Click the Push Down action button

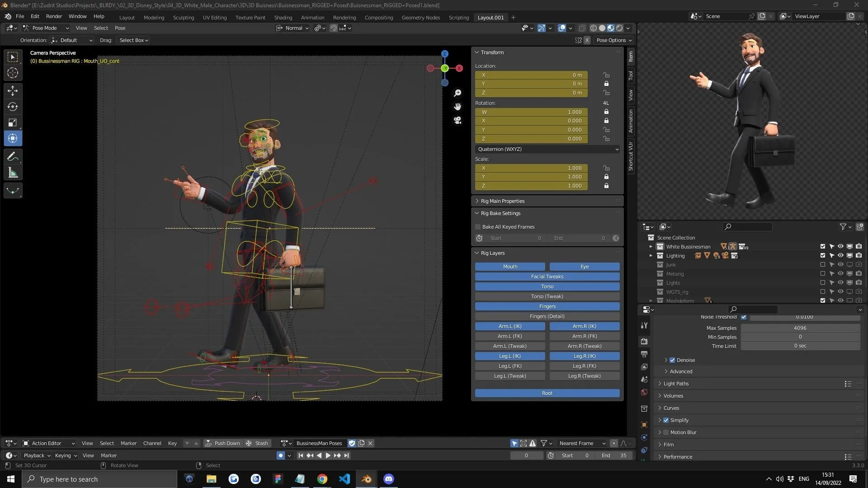coord(223,443)
